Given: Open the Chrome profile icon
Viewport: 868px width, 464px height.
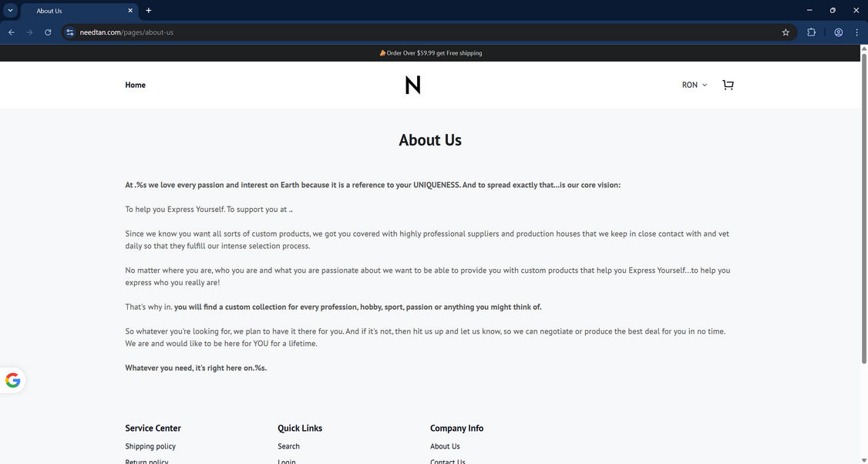Looking at the screenshot, I should (x=838, y=32).
